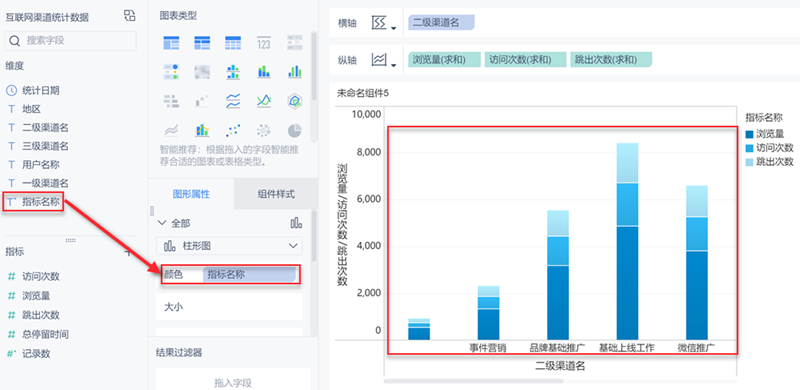This screenshot has width=800, height=390.
Task: Pick the multi-series column chart icon
Action: [294, 72]
